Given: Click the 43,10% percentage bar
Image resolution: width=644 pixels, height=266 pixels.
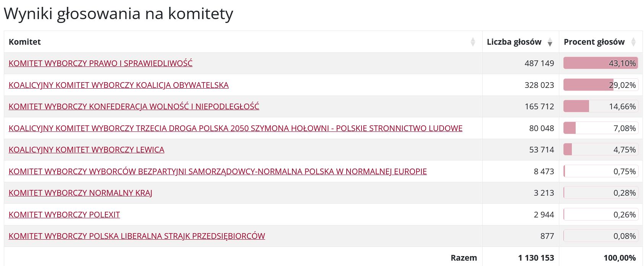Looking at the screenshot, I should (600, 63).
